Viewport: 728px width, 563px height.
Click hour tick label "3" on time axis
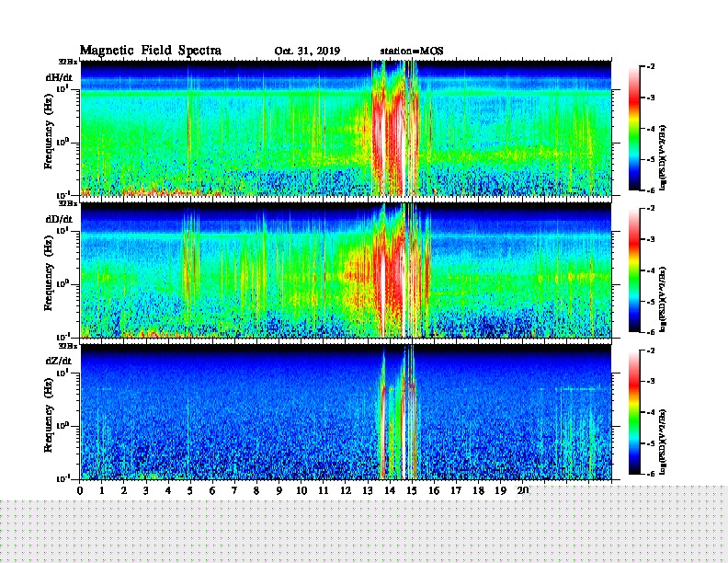(147, 491)
